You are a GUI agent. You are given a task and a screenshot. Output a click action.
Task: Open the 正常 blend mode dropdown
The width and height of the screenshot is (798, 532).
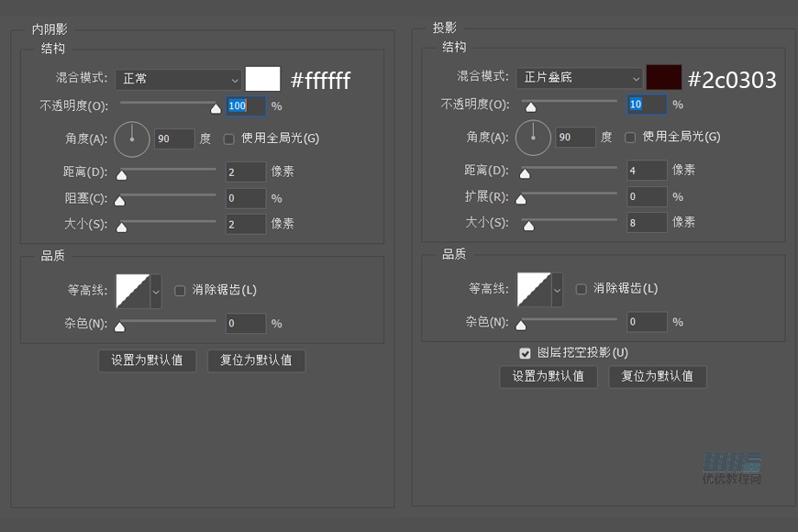178,80
